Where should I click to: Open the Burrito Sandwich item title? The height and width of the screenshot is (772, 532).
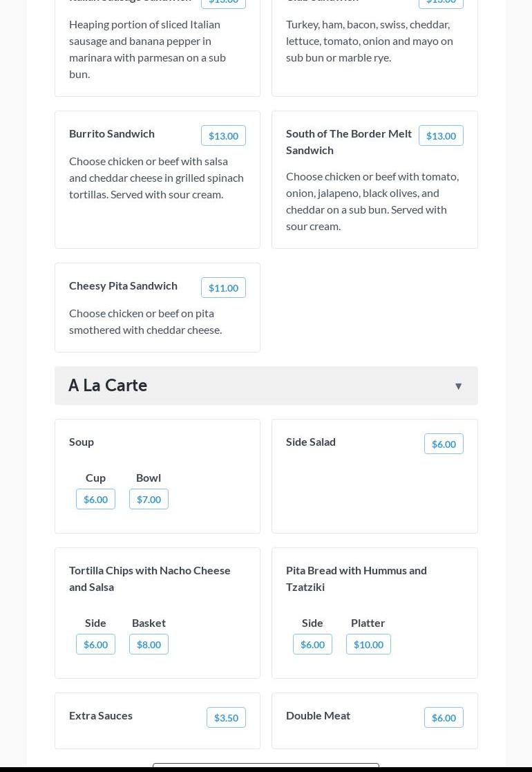coord(112,133)
